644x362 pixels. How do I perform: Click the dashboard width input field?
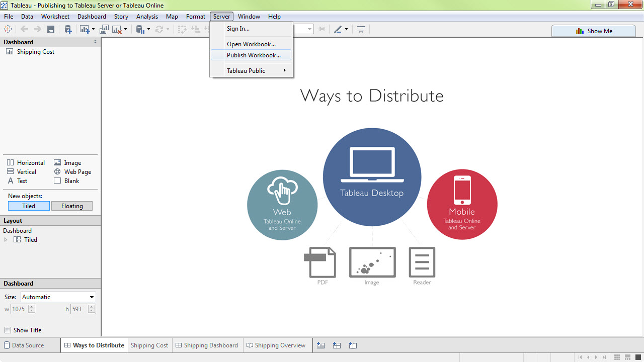click(19, 309)
